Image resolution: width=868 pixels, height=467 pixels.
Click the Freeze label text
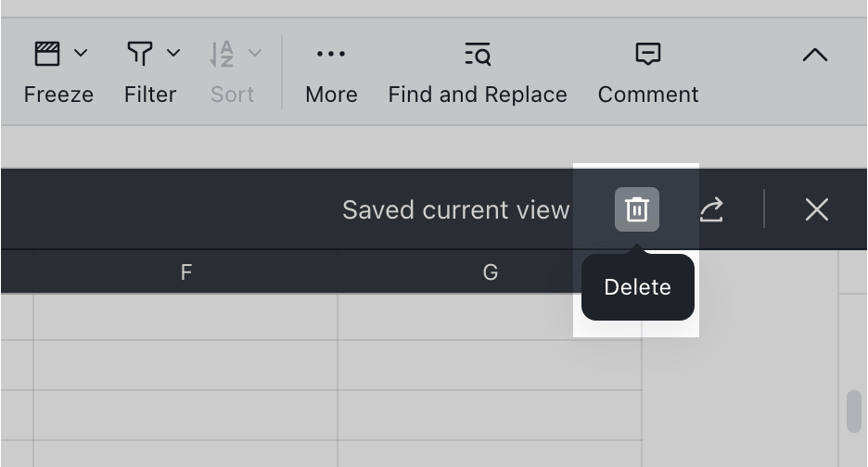coord(58,95)
